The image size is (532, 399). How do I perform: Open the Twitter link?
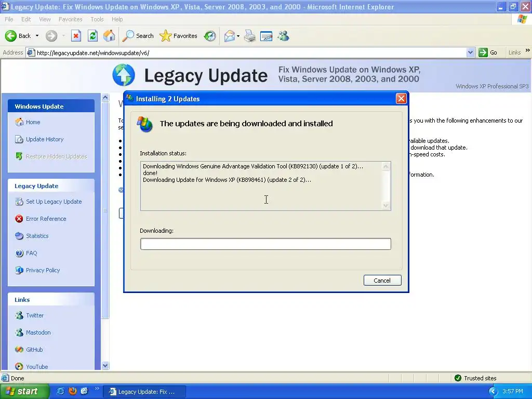pos(35,315)
